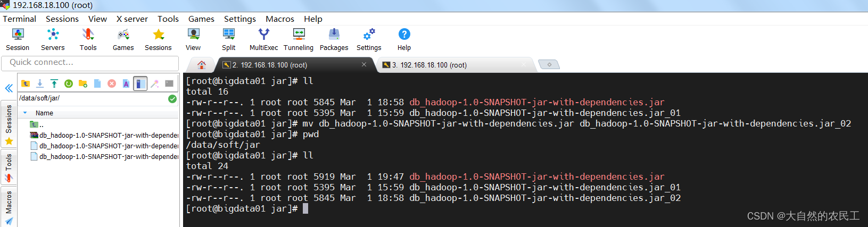The width and height of the screenshot is (868, 227).
Task: Click the Packages toolbar icon
Action: point(334,40)
